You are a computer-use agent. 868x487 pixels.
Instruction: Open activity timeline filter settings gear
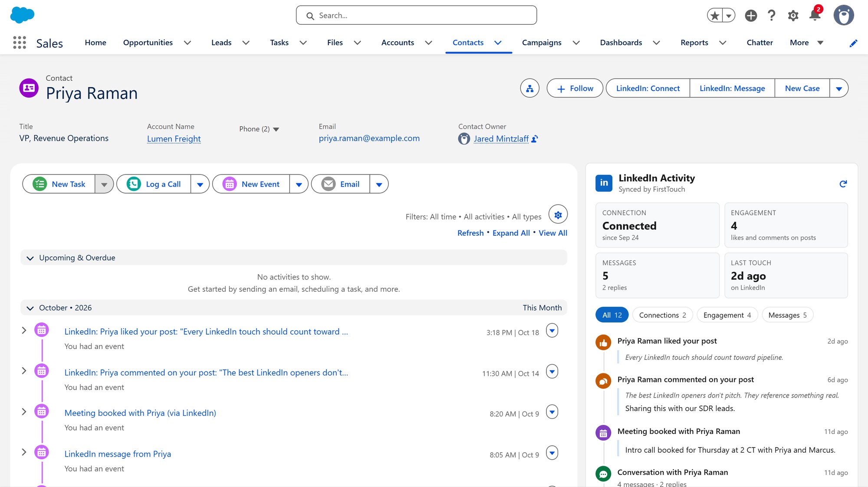pos(558,214)
